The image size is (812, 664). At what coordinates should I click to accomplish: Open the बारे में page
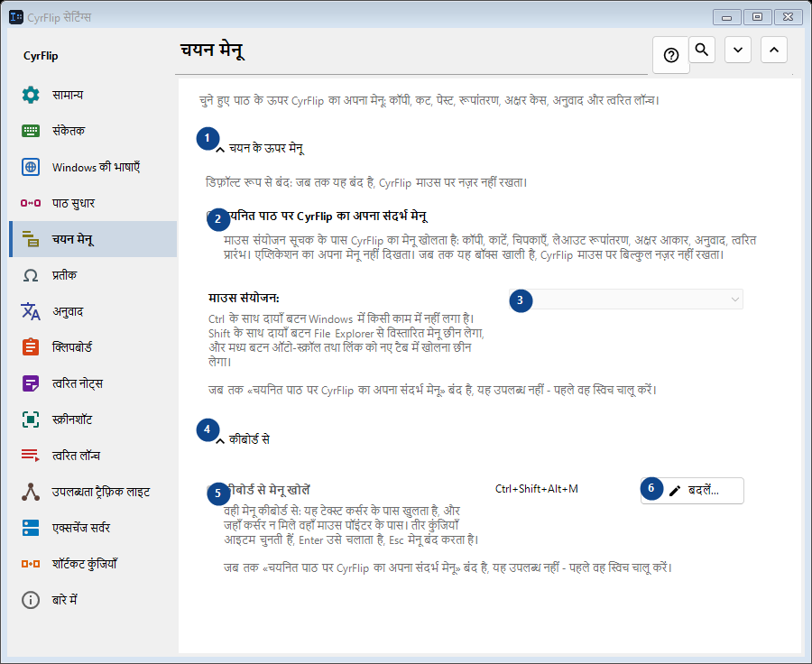[93, 600]
